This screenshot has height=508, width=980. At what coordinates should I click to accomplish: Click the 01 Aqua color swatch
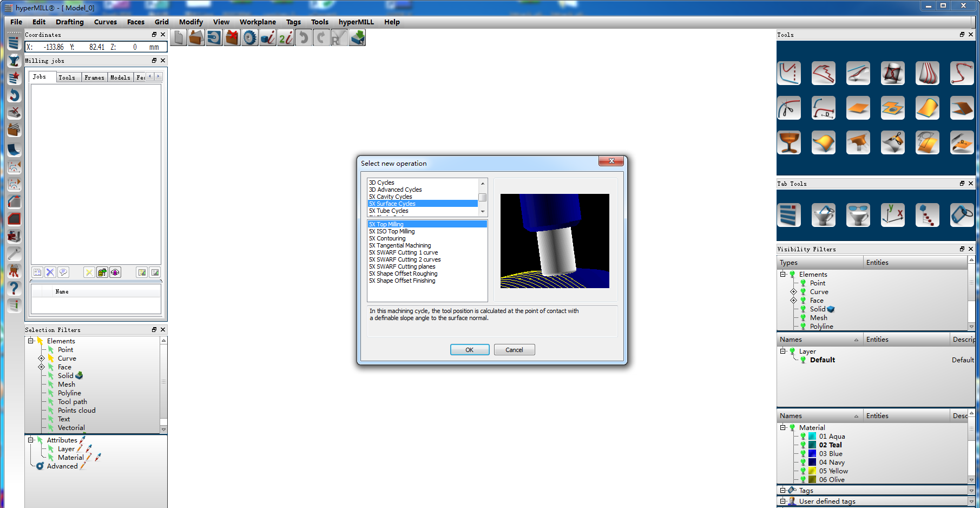[x=812, y=437]
